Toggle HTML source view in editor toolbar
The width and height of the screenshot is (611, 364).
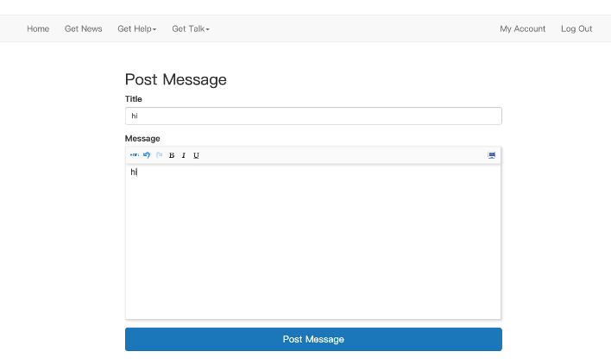pyautogui.click(x=134, y=155)
